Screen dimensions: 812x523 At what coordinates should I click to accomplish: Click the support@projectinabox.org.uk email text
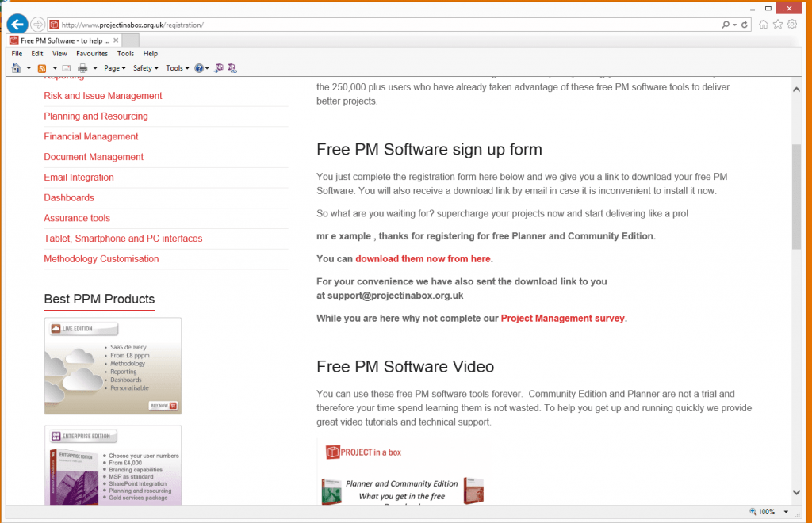pos(395,296)
